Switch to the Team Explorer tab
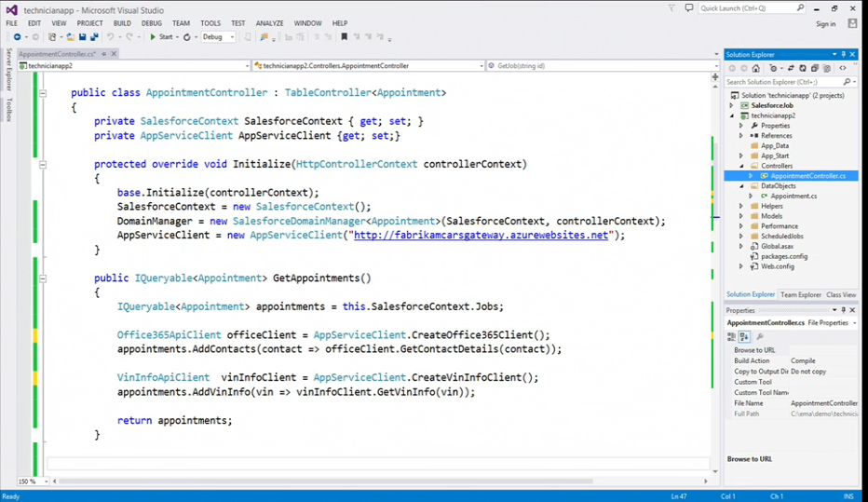The image size is (868, 502). click(x=800, y=294)
